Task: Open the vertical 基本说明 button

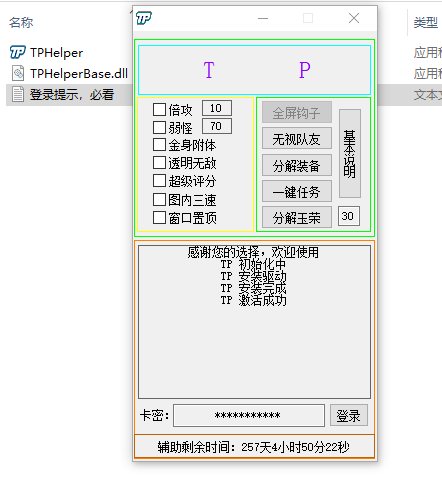Action: [x=350, y=153]
